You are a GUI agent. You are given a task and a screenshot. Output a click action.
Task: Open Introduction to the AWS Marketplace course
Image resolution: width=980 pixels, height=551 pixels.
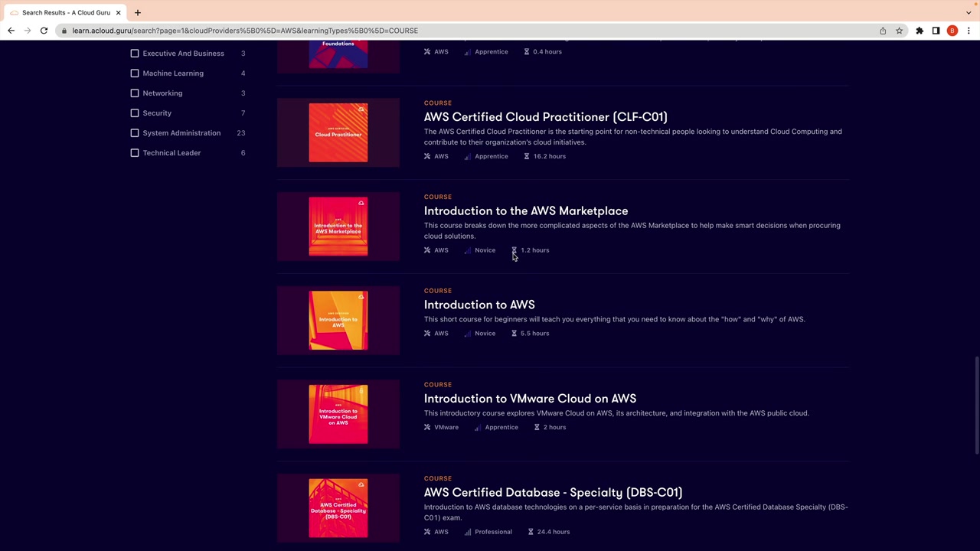526,211
